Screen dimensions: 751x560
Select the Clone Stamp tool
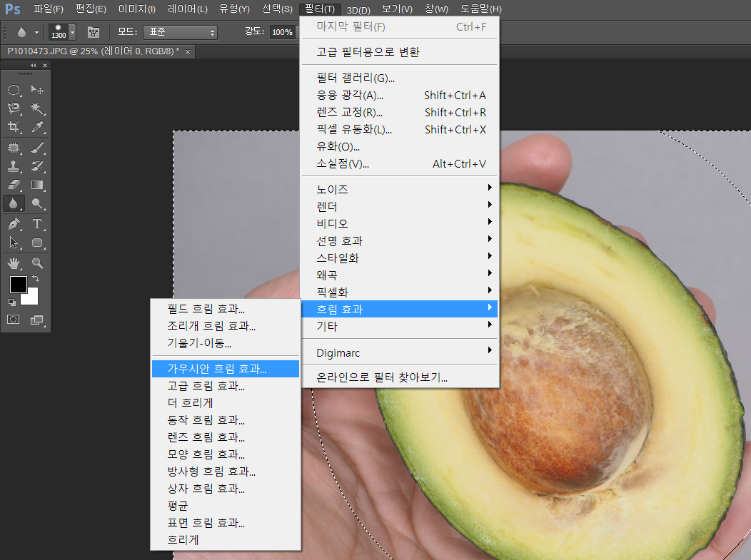[14, 166]
